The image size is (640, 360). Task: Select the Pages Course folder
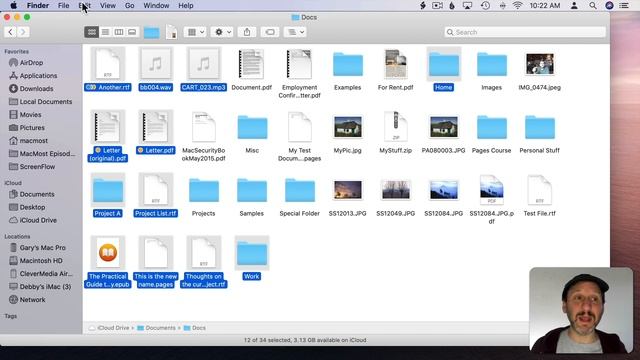[491, 127]
